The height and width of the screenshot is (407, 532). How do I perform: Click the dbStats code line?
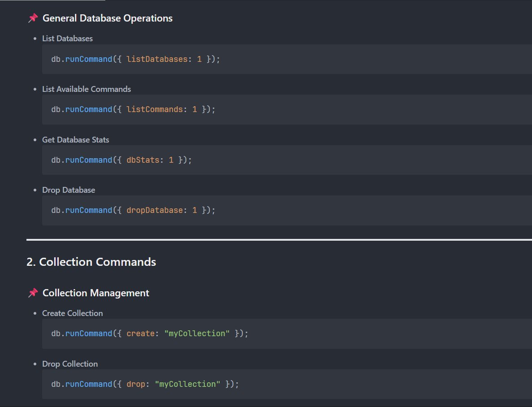pos(121,160)
